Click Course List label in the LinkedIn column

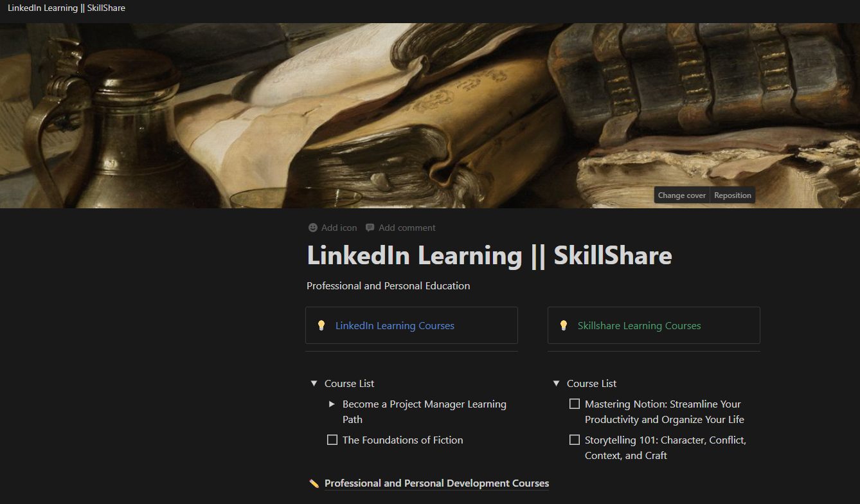tap(349, 383)
